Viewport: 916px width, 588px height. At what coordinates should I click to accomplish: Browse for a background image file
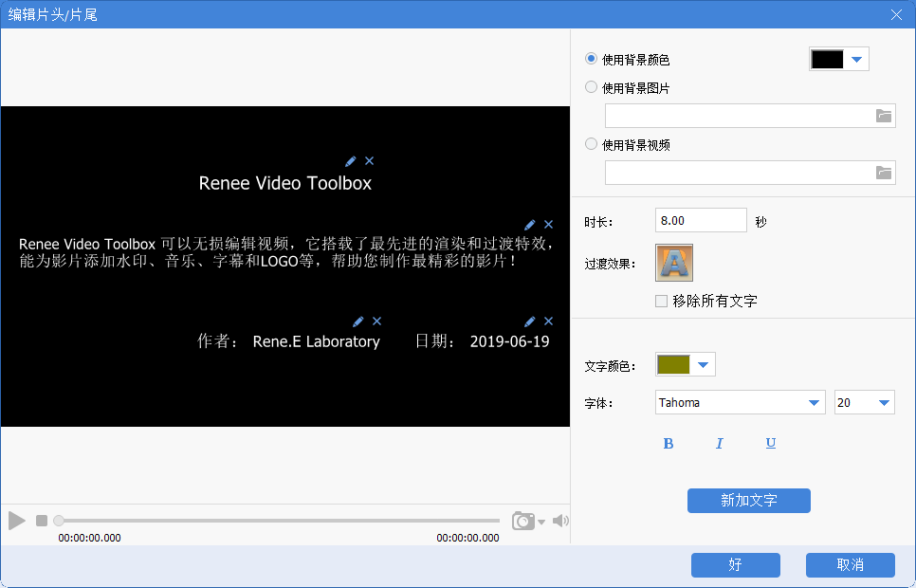click(x=884, y=116)
